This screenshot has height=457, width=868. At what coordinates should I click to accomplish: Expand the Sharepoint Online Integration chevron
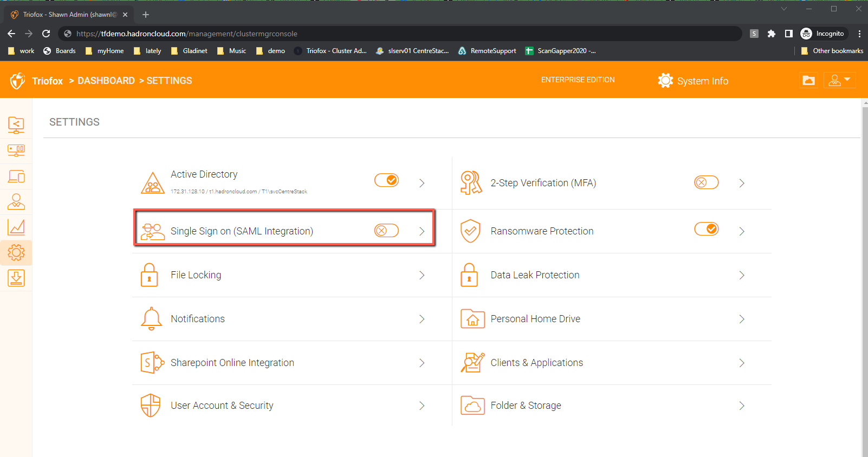[x=422, y=363]
